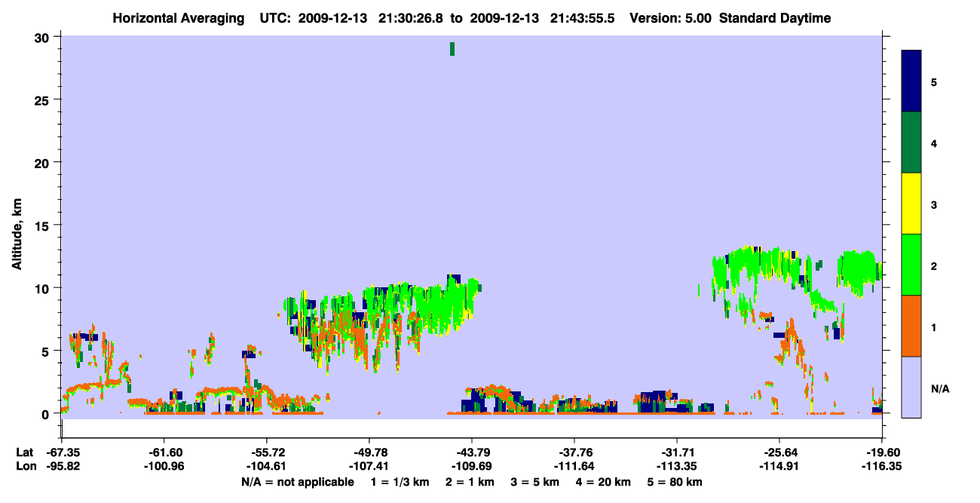Click the isolated green feature near 30 km
The width and height of the screenshot is (980, 503).
[452, 49]
